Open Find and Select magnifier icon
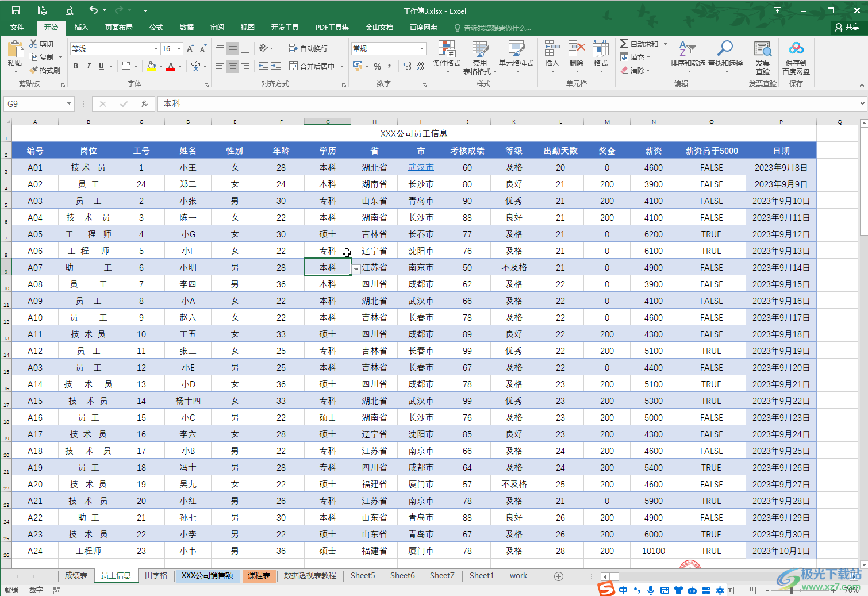Screen dimensions: 868x596 point(725,49)
